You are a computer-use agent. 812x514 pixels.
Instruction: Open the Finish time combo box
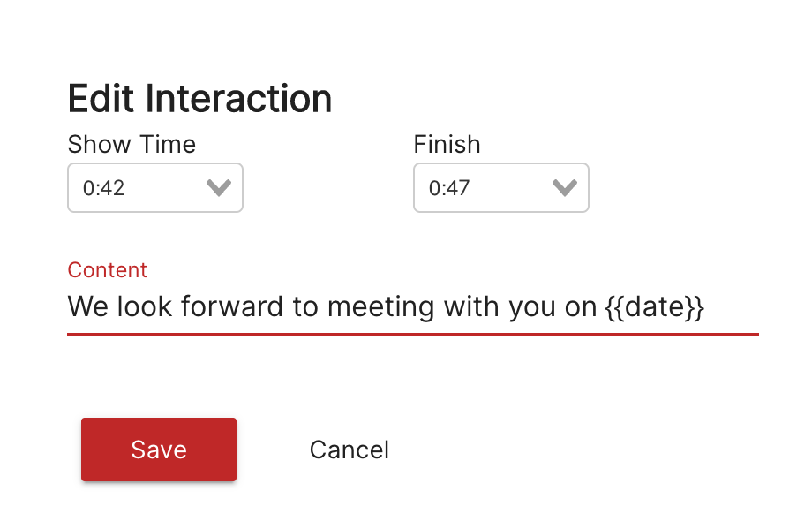(x=500, y=187)
